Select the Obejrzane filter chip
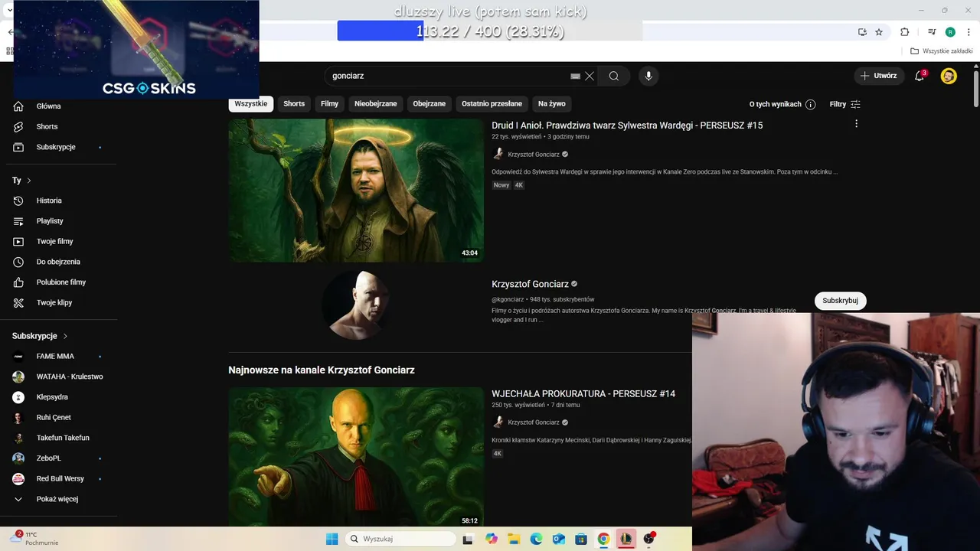The width and height of the screenshot is (980, 551). [430, 104]
